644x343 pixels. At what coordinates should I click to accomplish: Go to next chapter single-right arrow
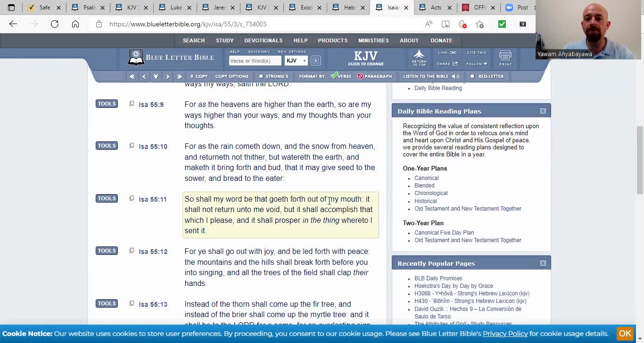tap(167, 76)
